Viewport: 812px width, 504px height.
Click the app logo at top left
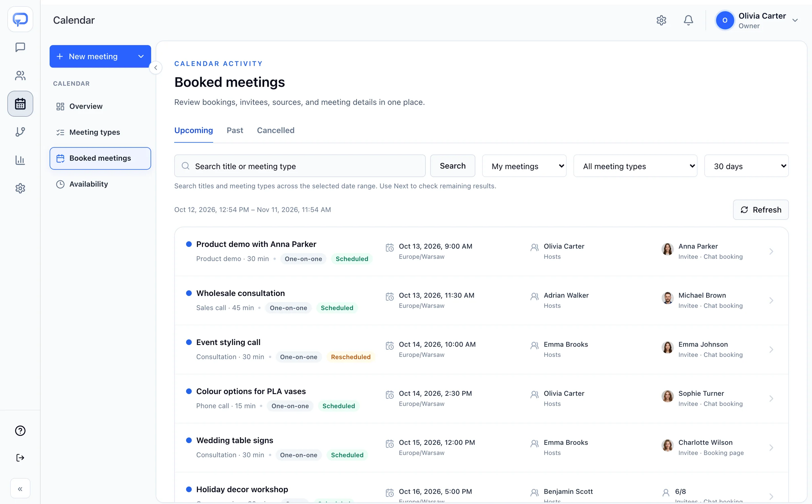tap(20, 19)
